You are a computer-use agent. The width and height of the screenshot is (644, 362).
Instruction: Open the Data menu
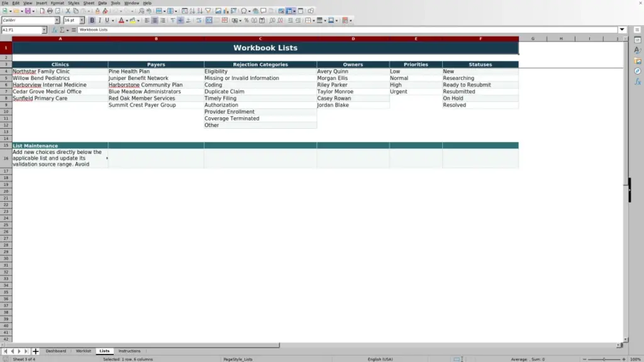[103, 3]
